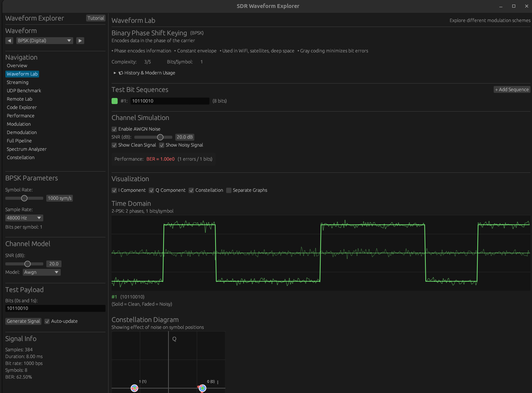The width and height of the screenshot is (532, 393).
Task: Toggle the Show Clean Signal checkbox
Action: (114, 145)
